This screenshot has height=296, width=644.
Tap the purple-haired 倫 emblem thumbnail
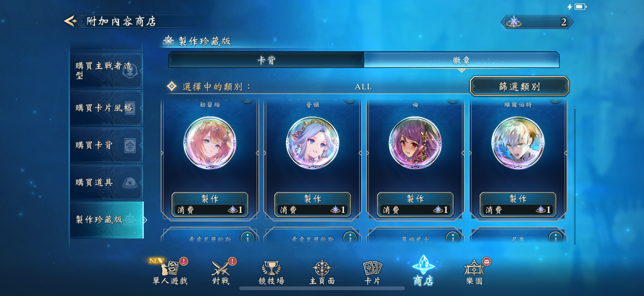click(415, 143)
